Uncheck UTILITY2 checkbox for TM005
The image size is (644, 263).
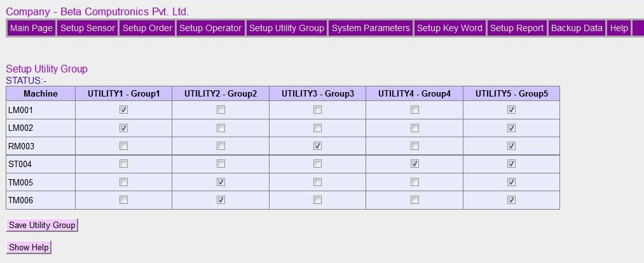tap(221, 182)
